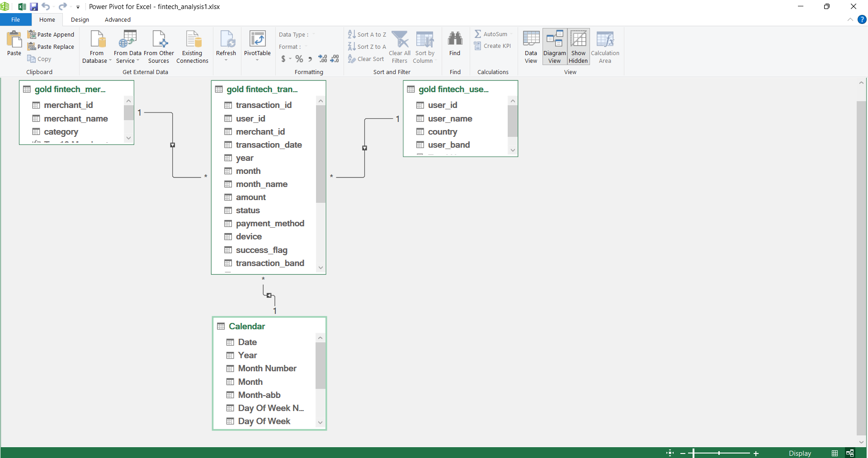This screenshot has height=458, width=868.
Task: Switch to the Home tab
Action: [x=47, y=19]
